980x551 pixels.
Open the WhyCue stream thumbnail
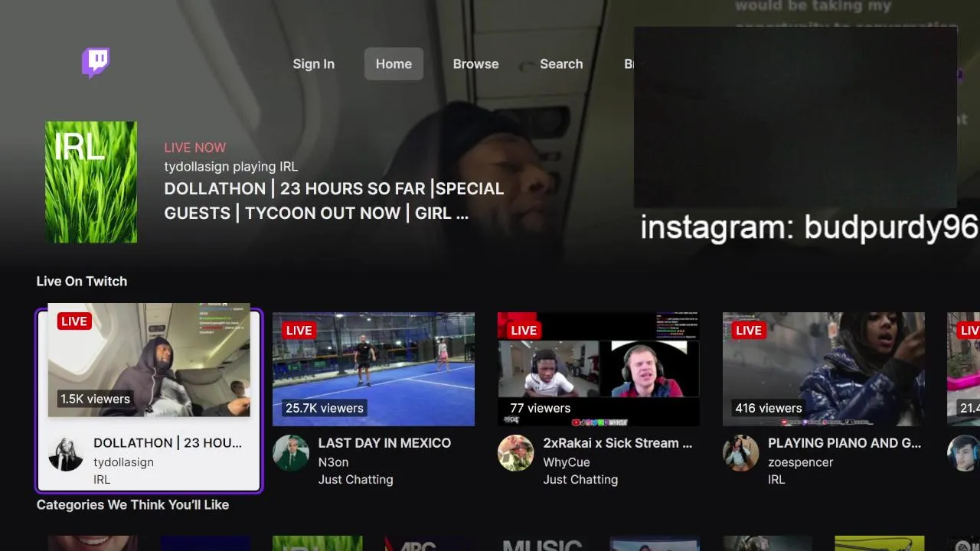point(599,369)
